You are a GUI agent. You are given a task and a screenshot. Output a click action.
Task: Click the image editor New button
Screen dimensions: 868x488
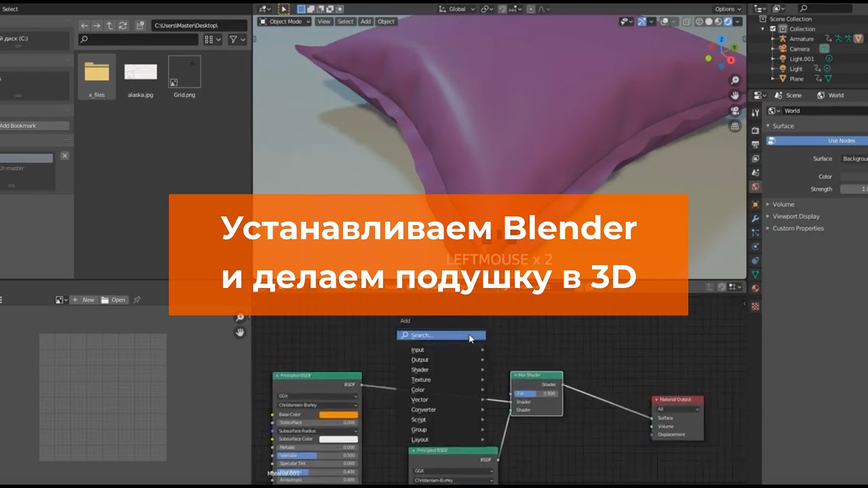tap(84, 300)
